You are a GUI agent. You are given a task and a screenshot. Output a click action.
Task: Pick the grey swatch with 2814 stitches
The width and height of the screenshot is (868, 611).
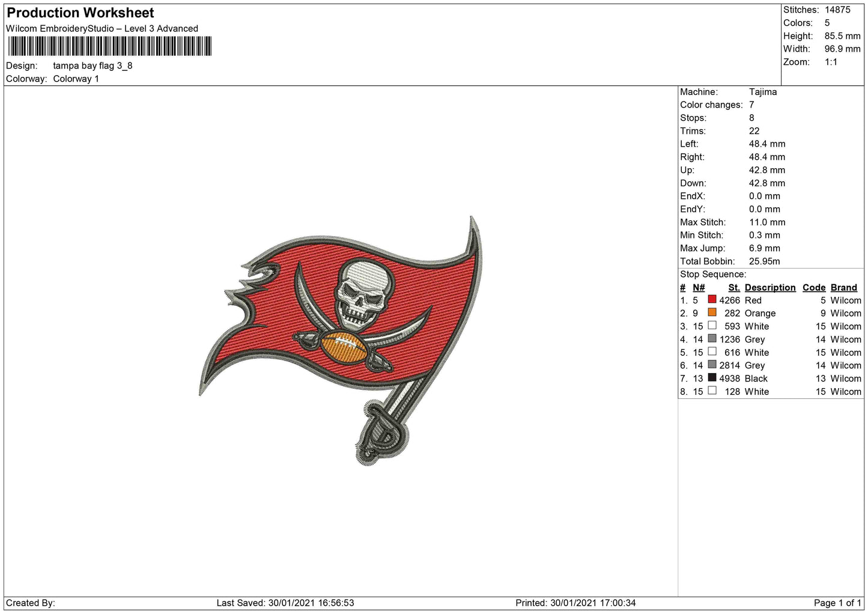712,365
